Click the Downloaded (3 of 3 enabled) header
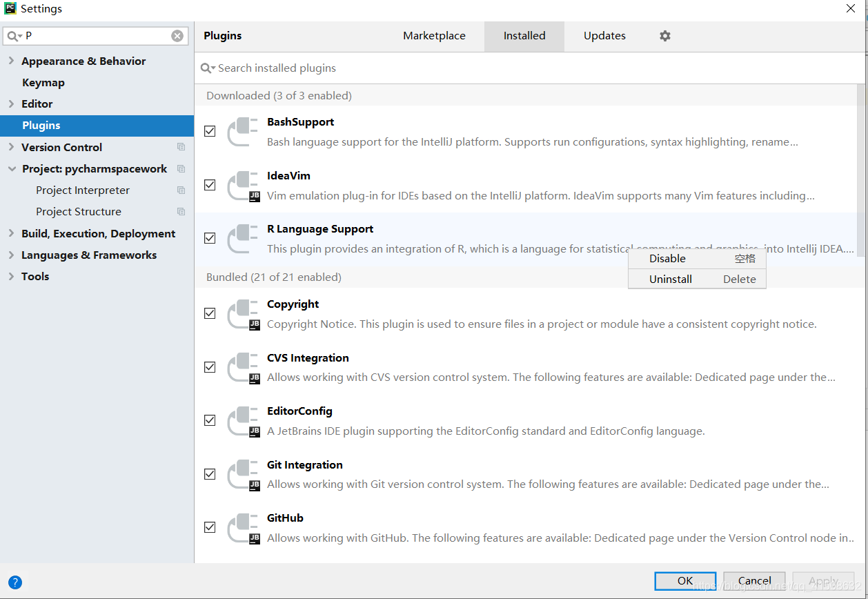Viewport: 868px width, 599px height. point(279,96)
